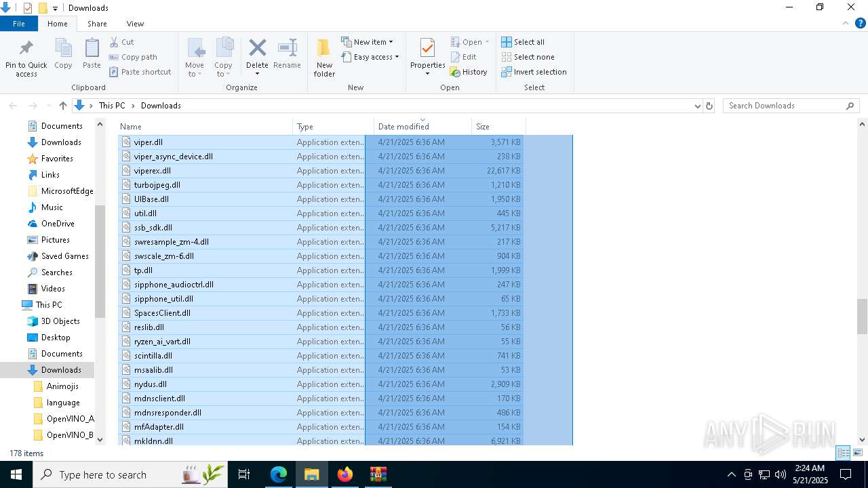The width and height of the screenshot is (868, 488).
Task: Select the viper.dll file
Action: (x=148, y=142)
